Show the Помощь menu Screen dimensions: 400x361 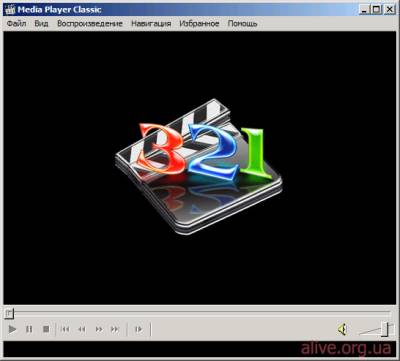pyautogui.click(x=242, y=24)
